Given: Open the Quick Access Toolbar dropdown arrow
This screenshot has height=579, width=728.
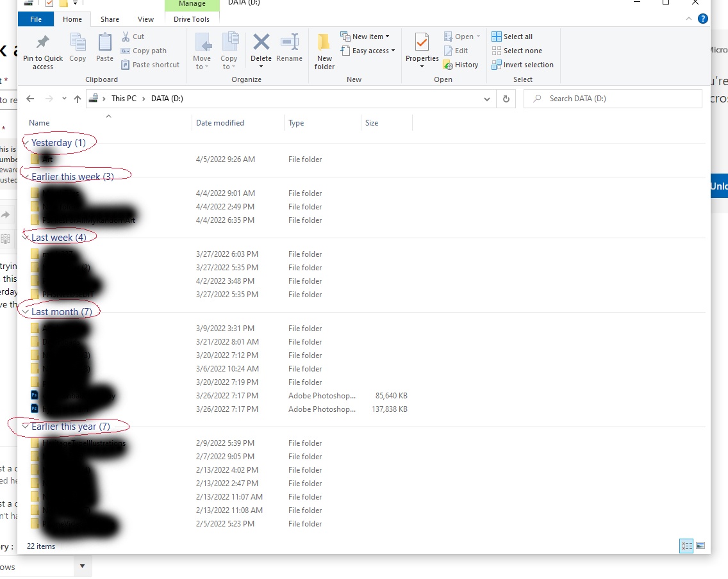Looking at the screenshot, I should tap(75, 3).
